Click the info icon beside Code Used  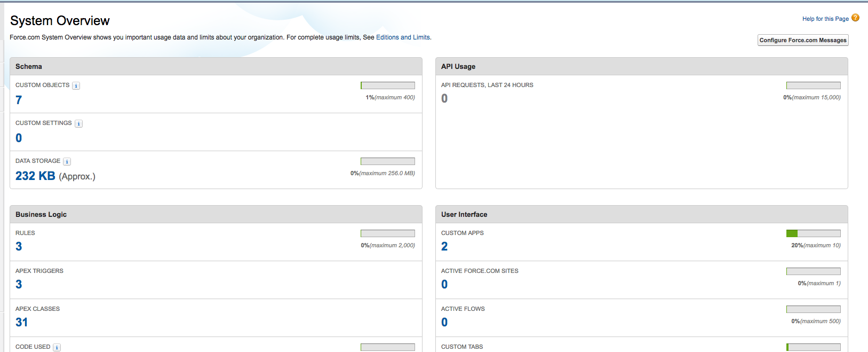pos(57,348)
